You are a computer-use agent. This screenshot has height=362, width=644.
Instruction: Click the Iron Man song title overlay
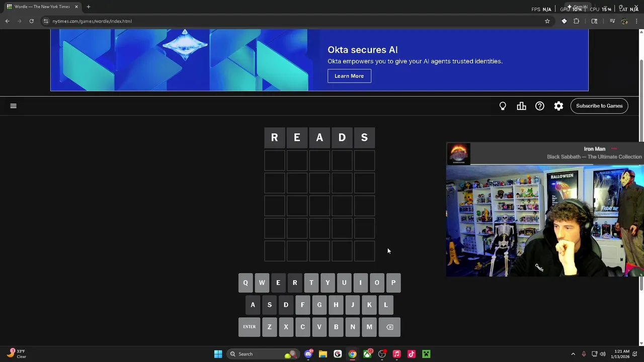[x=595, y=149]
